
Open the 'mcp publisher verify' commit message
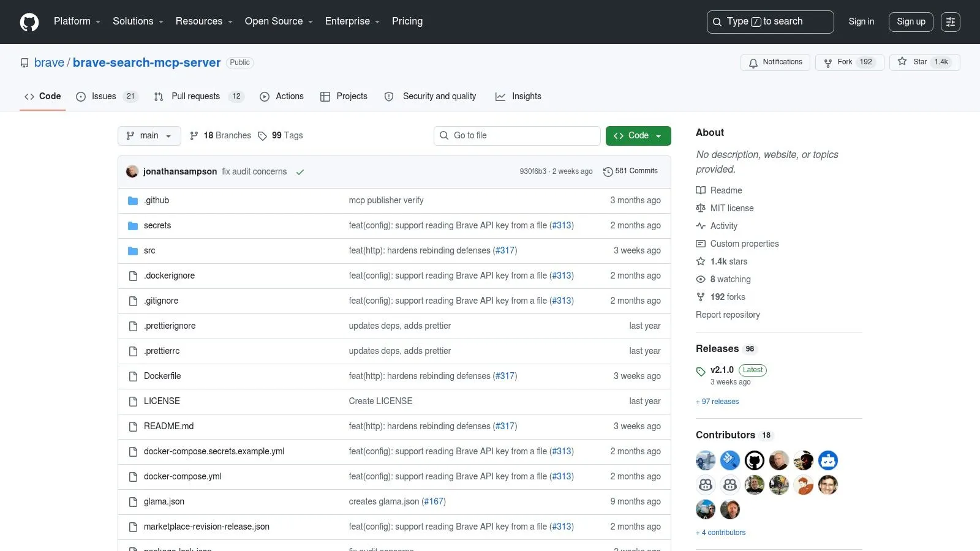(386, 200)
